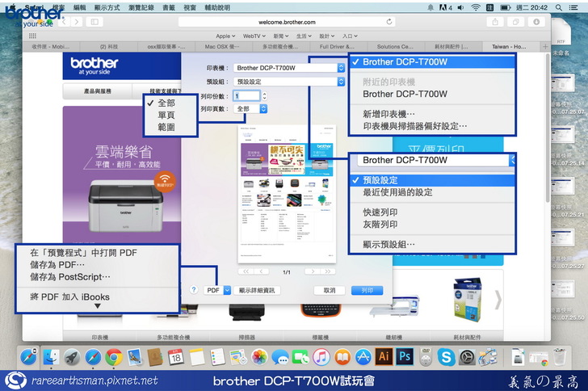
Task: Toggle the Safari sidebar button
Action: [x=94, y=22]
